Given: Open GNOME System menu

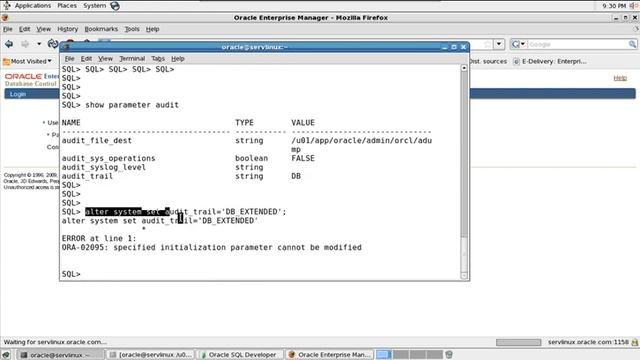Looking at the screenshot, I should (94, 5).
